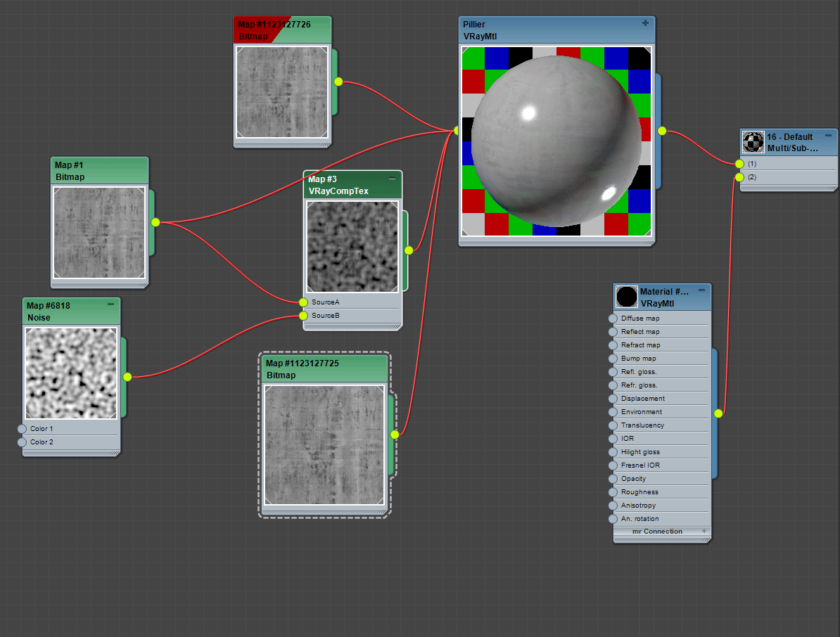Click the SourceA input socket
The image size is (840, 637).
(x=303, y=302)
